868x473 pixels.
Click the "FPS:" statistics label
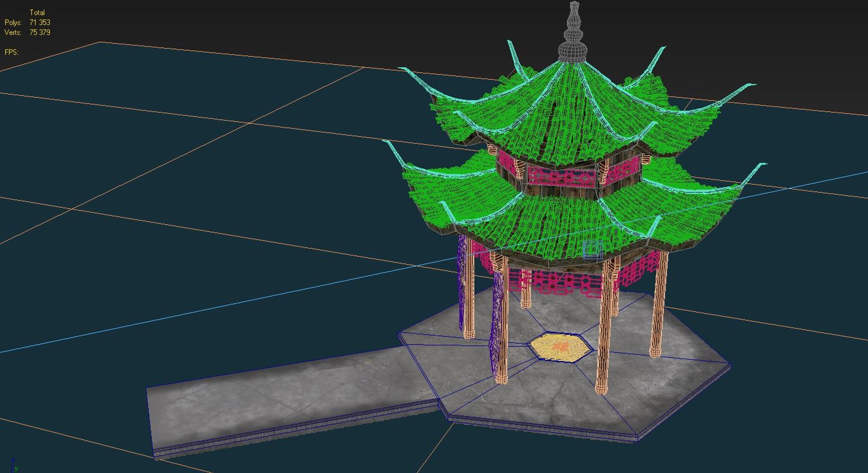pyautogui.click(x=12, y=52)
